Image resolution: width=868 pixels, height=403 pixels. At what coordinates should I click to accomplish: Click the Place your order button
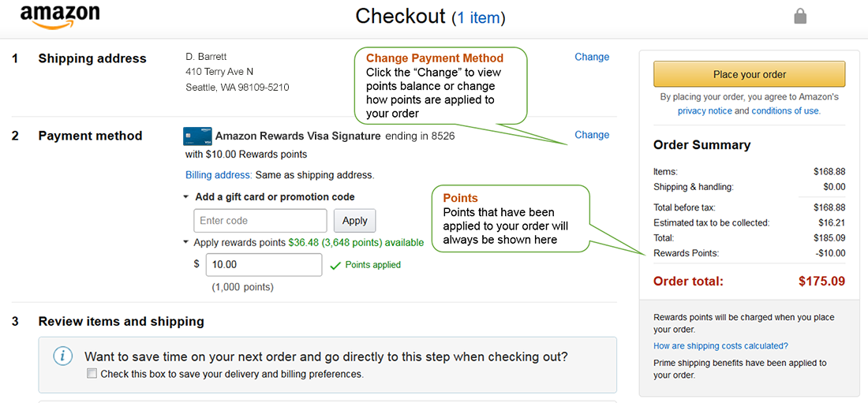pyautogui.click(x=749, y=74)
